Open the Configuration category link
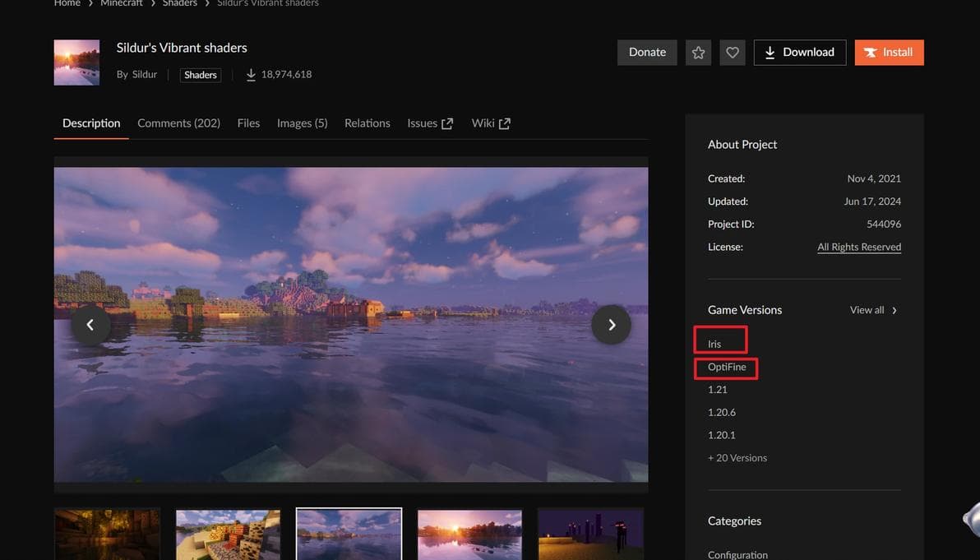The width and height of the screenshot is (980, 560). 737,554
